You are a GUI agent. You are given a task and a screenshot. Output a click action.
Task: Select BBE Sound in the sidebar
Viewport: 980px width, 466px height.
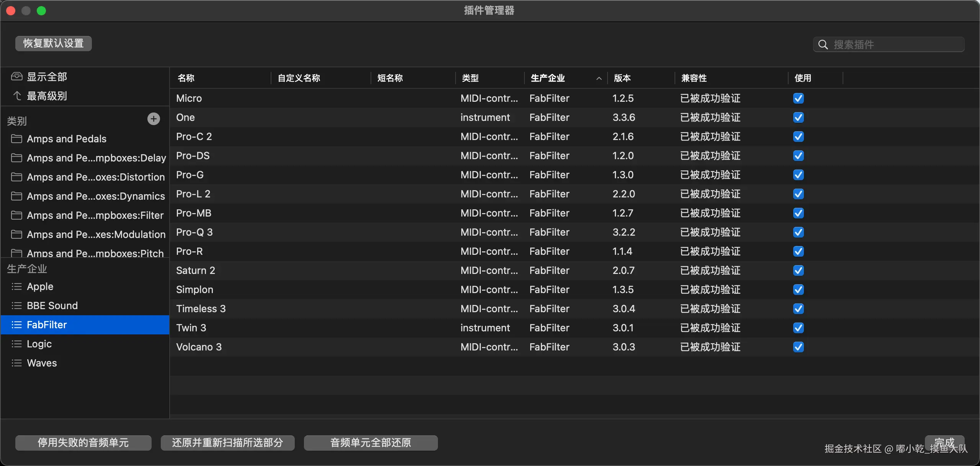52,305
